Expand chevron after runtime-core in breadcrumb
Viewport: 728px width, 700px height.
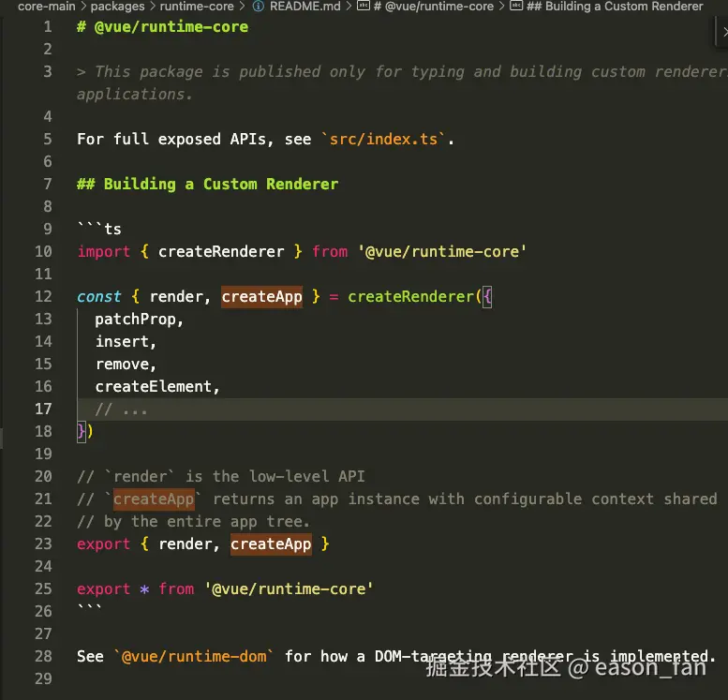(x=242, y=6)
